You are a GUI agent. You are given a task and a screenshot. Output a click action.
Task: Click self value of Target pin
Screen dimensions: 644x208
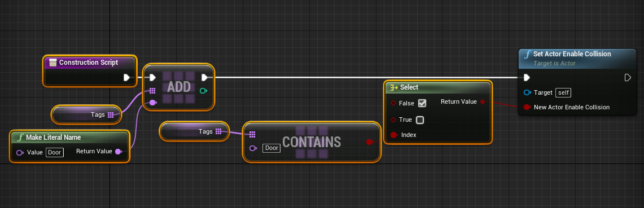563,92
